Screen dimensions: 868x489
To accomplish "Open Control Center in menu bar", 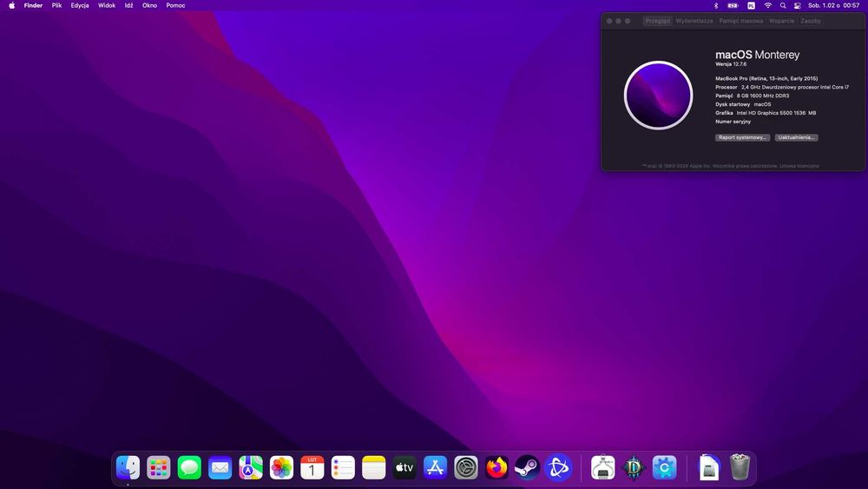I will (797, 5).
